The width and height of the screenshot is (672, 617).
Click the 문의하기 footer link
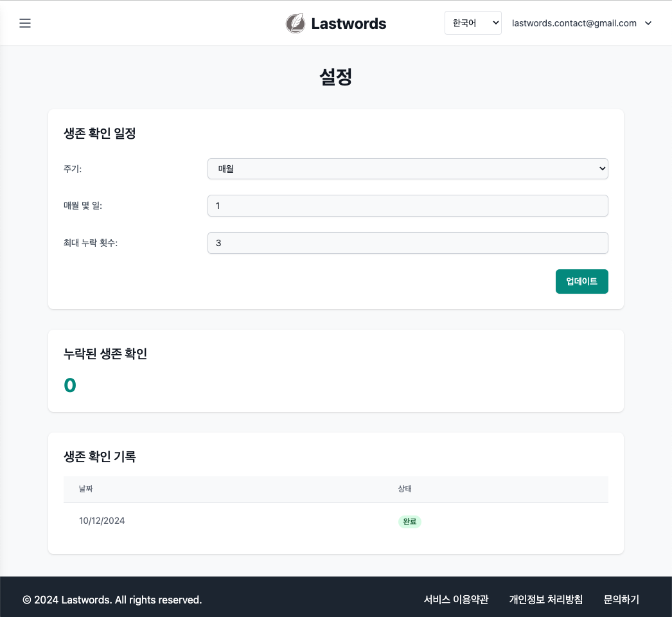(x=621, y=600)
